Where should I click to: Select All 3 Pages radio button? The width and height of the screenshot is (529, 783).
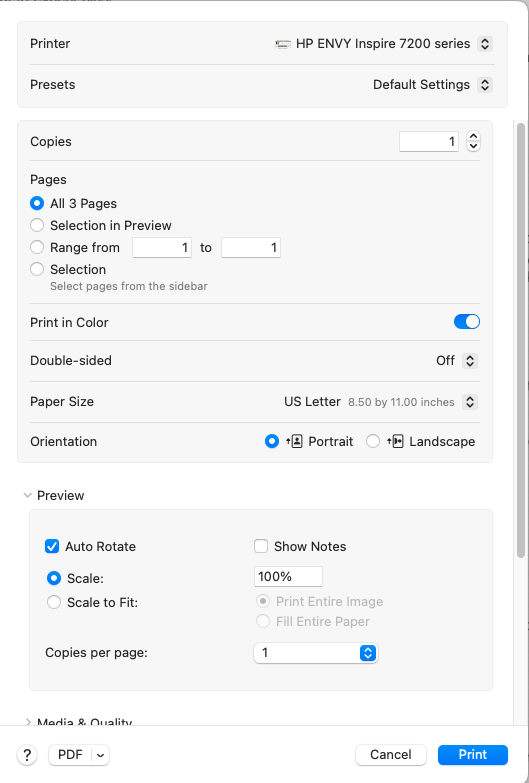[37, 203]
